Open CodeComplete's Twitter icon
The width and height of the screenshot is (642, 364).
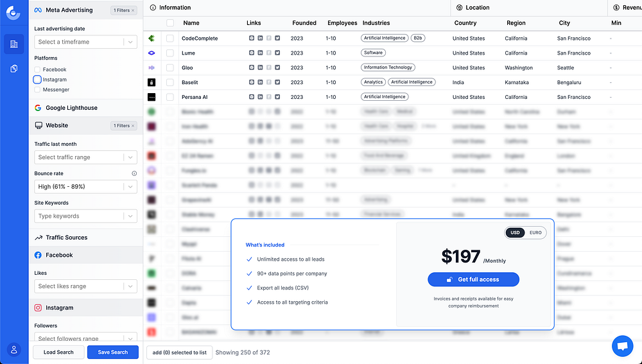(277, 38)
